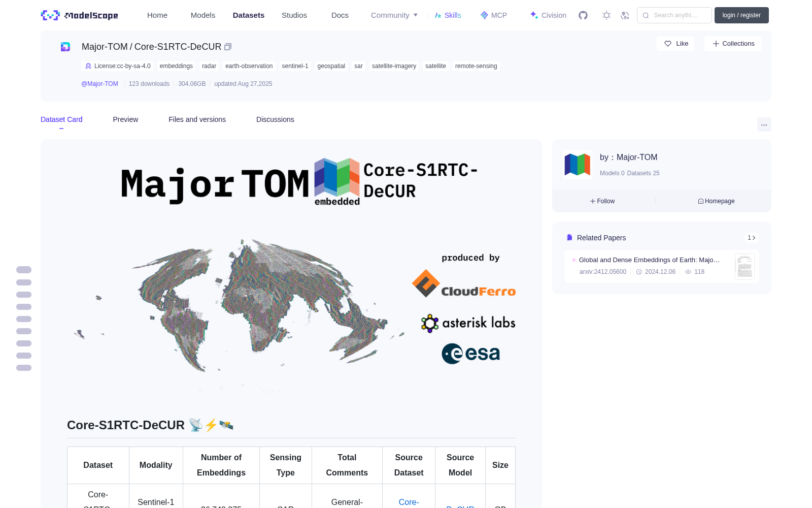The width and height of the screenshot is (812, 508).
Task: Click the geospatial tag
Action: click(331, 66)
